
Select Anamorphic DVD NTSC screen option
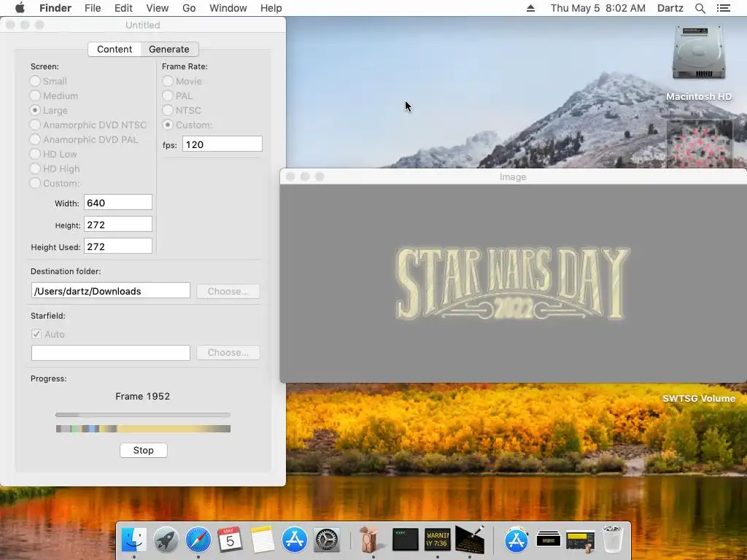pos(35,125)
